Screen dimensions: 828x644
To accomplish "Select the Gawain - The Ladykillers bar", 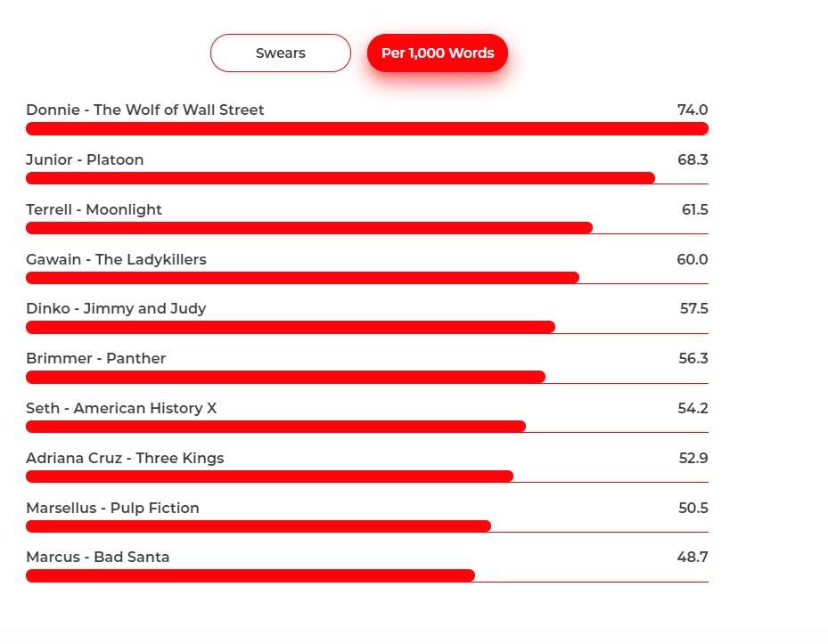I will click(x=303, y=278).
